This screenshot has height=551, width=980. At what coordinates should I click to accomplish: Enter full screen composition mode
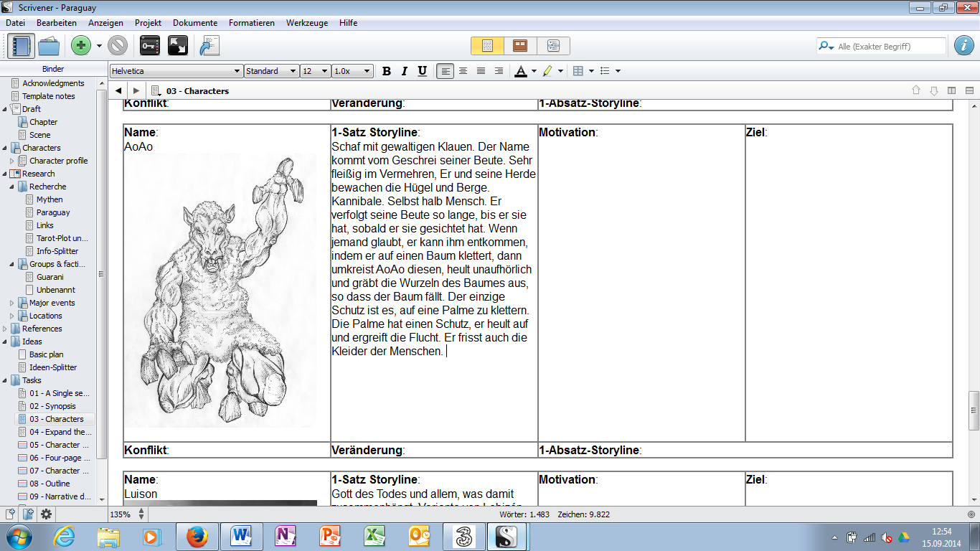(177, 46)
